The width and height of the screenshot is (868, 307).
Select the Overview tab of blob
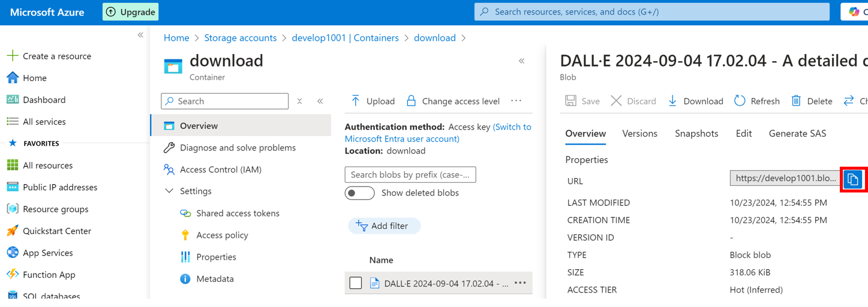tap(585, 134)
